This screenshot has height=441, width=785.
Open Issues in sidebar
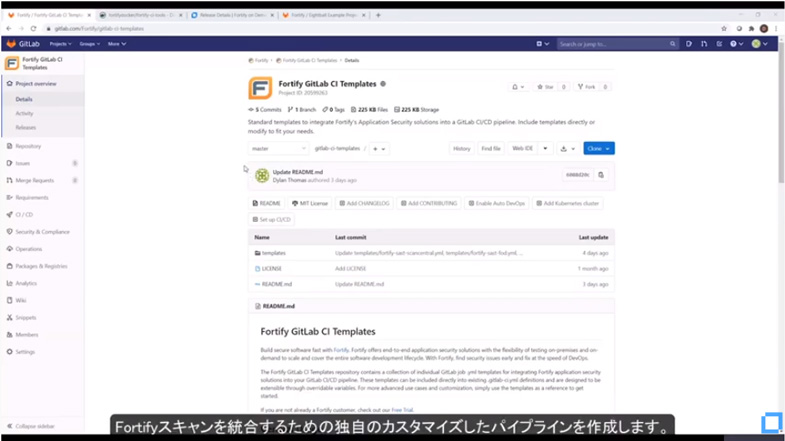pos(23,163)
